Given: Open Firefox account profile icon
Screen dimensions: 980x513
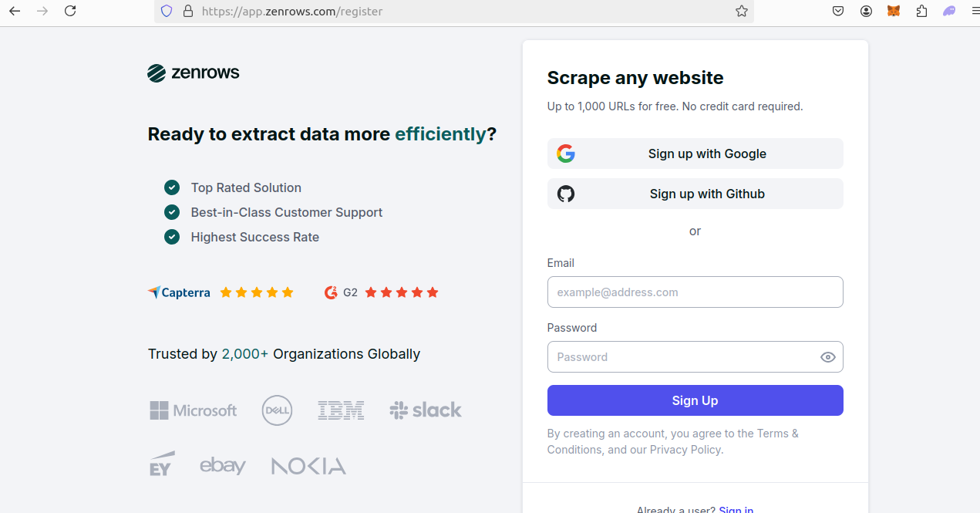Looking at the screenshot, I should coord(867,11).
